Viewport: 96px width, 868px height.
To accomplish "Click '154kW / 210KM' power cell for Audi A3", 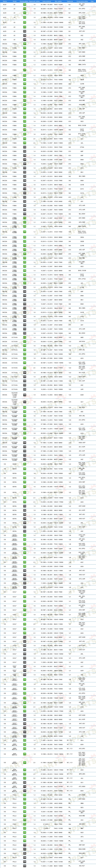I will coord(58,27).
